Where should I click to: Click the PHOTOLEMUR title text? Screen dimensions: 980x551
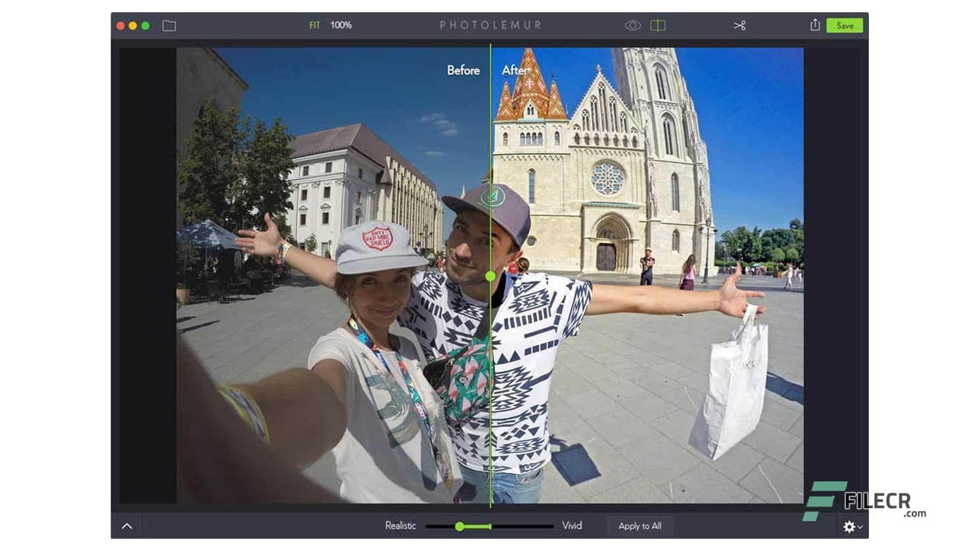[491, 24]
